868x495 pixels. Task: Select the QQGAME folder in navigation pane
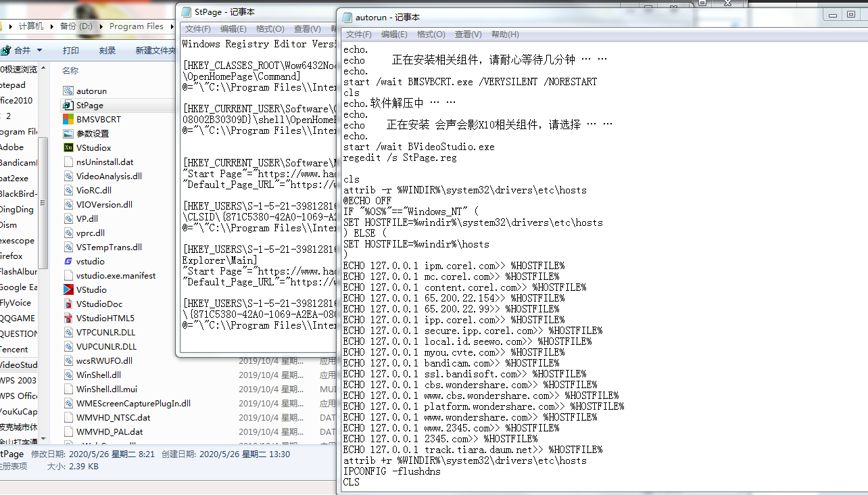coord(18,319)
